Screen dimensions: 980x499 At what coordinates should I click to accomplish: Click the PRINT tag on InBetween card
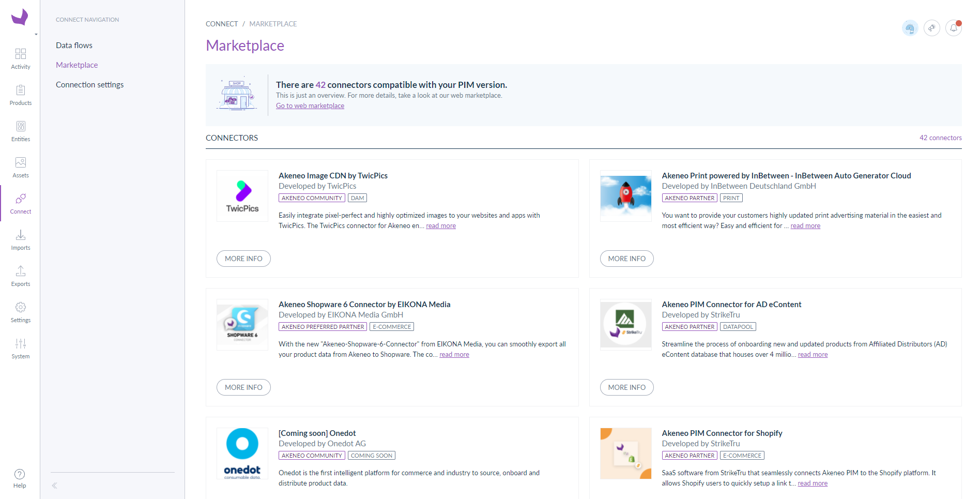pyautogui.click(x=731, y=198)
